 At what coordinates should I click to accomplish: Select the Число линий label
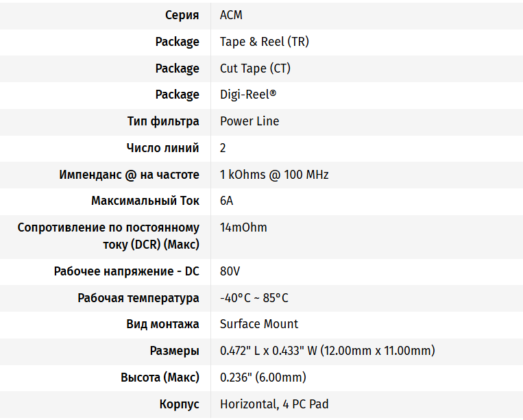[162, 148]
